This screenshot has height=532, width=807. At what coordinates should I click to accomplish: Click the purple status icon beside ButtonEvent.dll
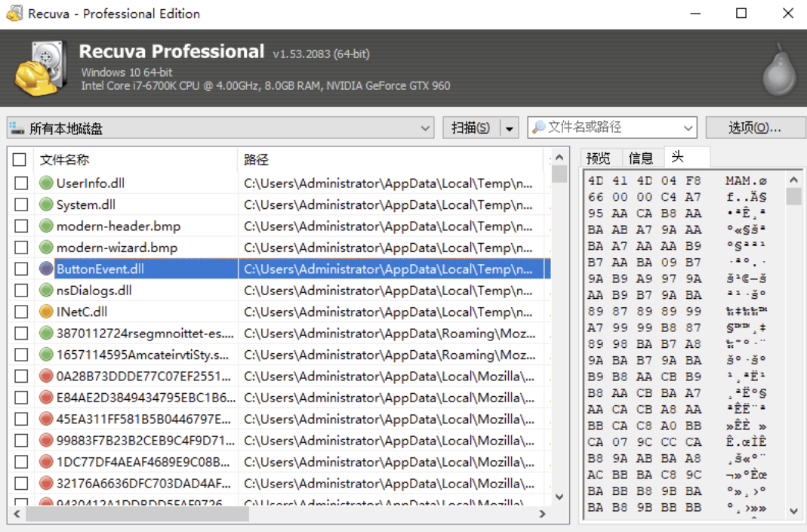[x=46, y=269]
